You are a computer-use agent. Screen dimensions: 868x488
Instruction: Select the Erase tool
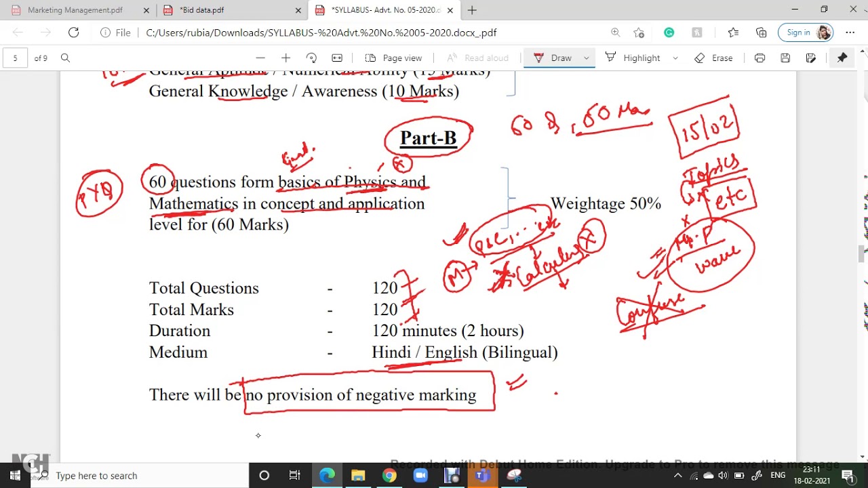713,58
